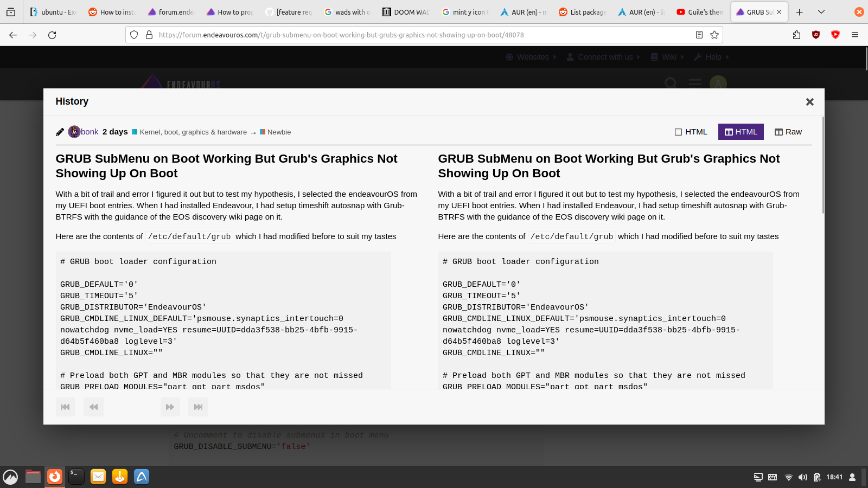Screen dimensions: 868x488
Task: Open volume control tray icon
Action: point(802,477)
